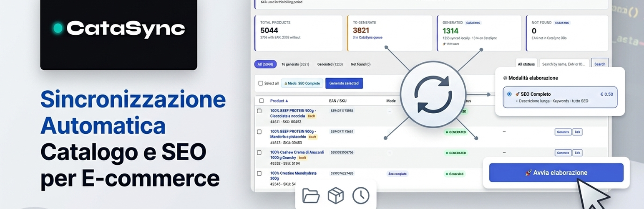This screenshot has width=644, height=209.
Task: Click the gear icon beside Modalità elaborazione
Action: pos(505,78)
